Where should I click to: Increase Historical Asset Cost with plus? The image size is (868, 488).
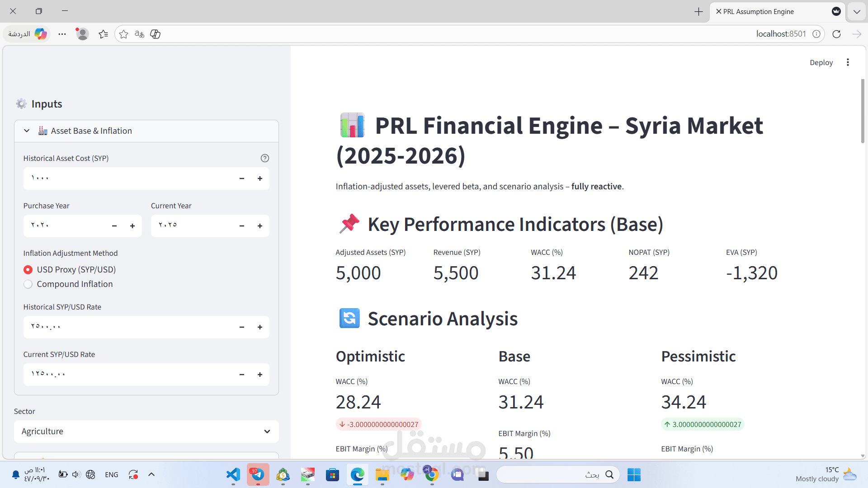(260, 178)
